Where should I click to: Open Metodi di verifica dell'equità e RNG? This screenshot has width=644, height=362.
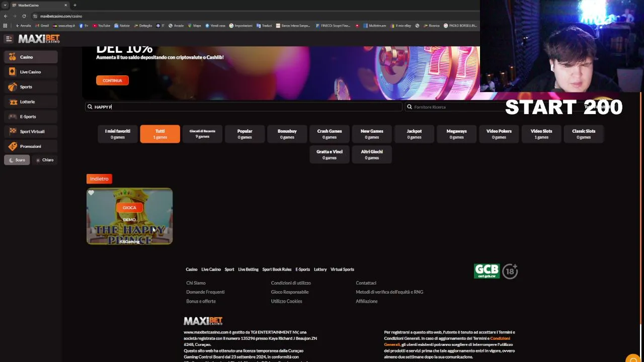click(x=389, y=292)
